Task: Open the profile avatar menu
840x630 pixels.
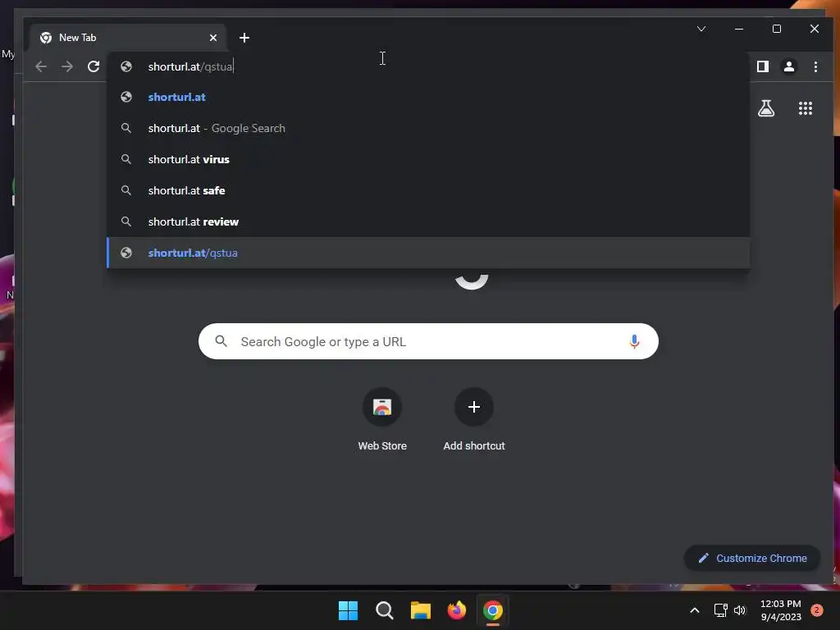Action: coord(789,66)
